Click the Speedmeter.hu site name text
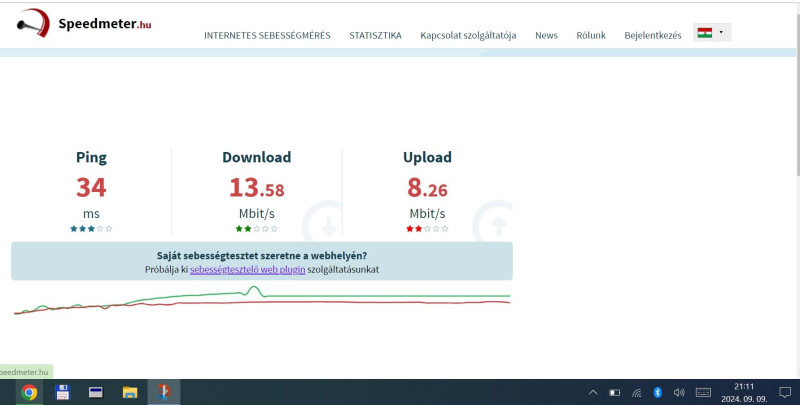 pos(105,23)
